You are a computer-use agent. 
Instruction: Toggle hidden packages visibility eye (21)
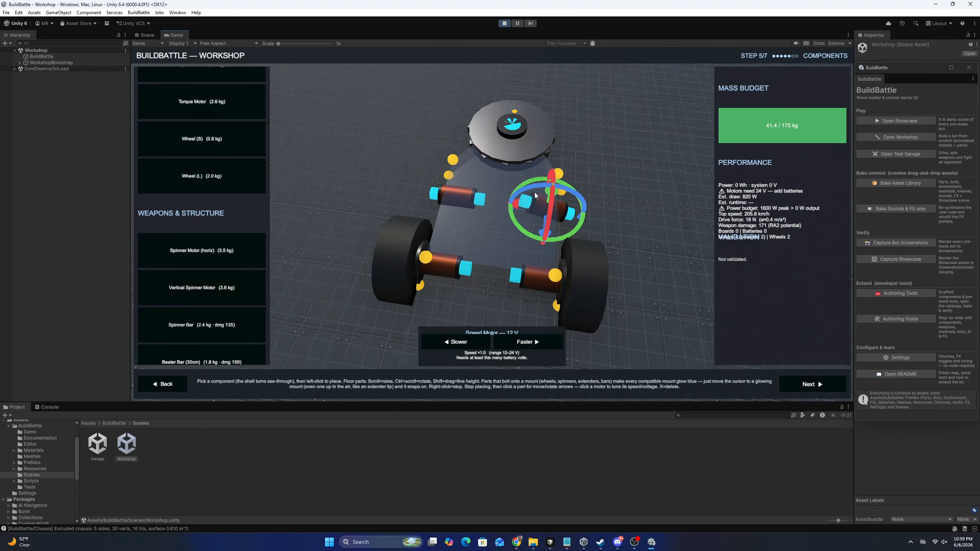[x=846, y=415]
